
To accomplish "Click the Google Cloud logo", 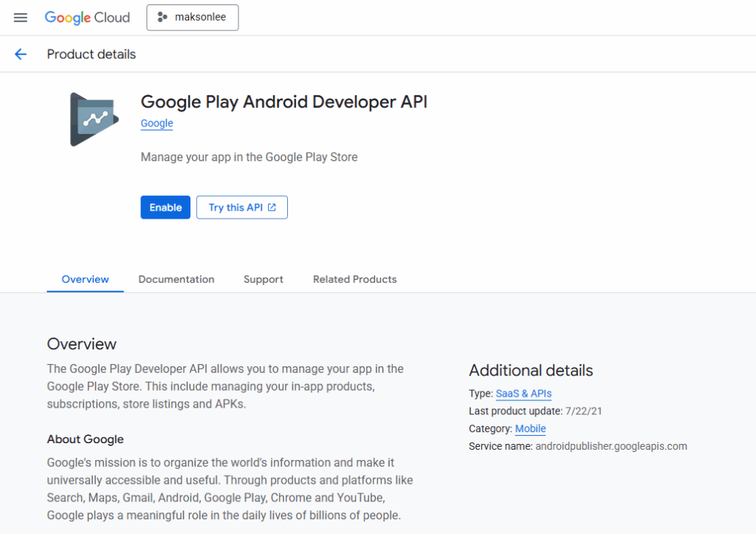I will tap(87, 18).
